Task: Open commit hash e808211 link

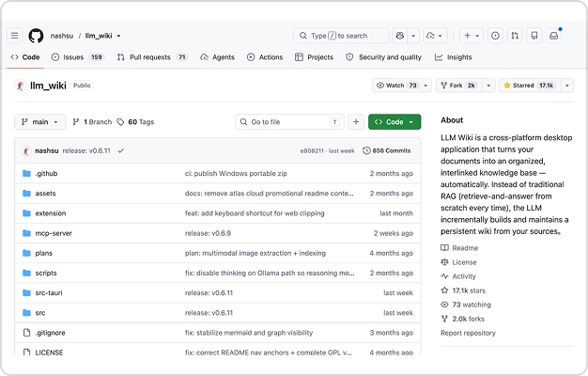Action: [x=312, y=150]
